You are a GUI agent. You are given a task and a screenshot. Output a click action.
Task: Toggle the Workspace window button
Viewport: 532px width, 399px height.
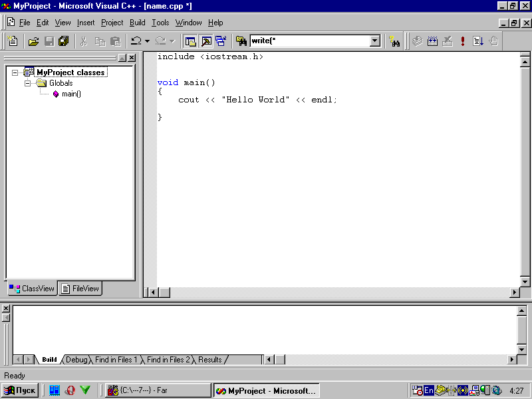point(190,41)
